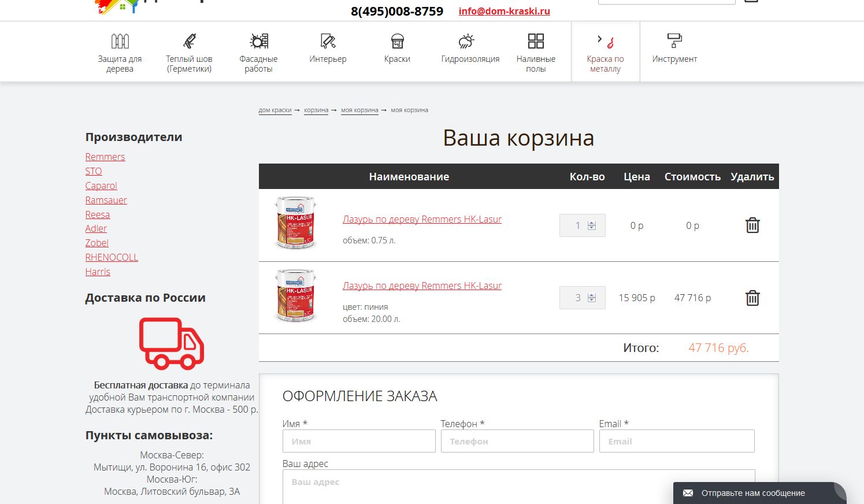Open the Remmers HK-Lasur link for 20.00 л. item
This screenshot has width=864, height=504.
pyautogui.click(x=422, y=286)
